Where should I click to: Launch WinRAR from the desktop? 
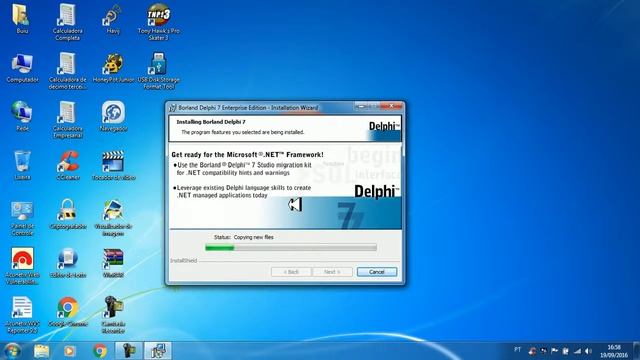coord(113,264)
